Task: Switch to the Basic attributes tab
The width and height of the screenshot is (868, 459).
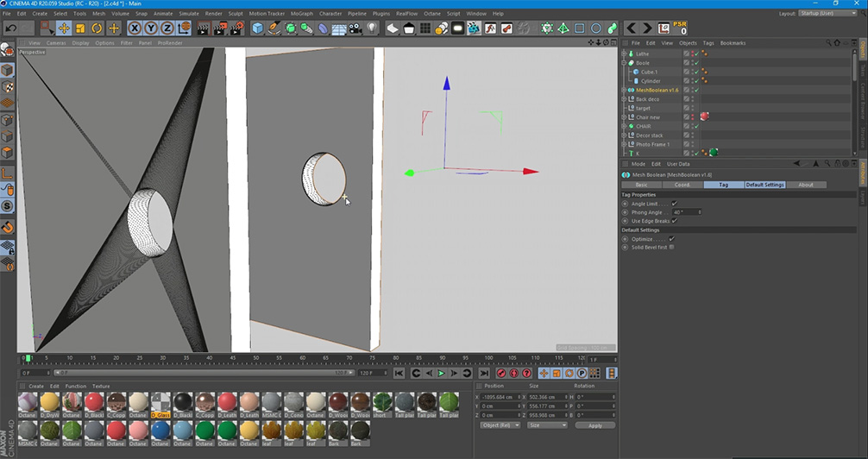Action: [x=641, y=185]
